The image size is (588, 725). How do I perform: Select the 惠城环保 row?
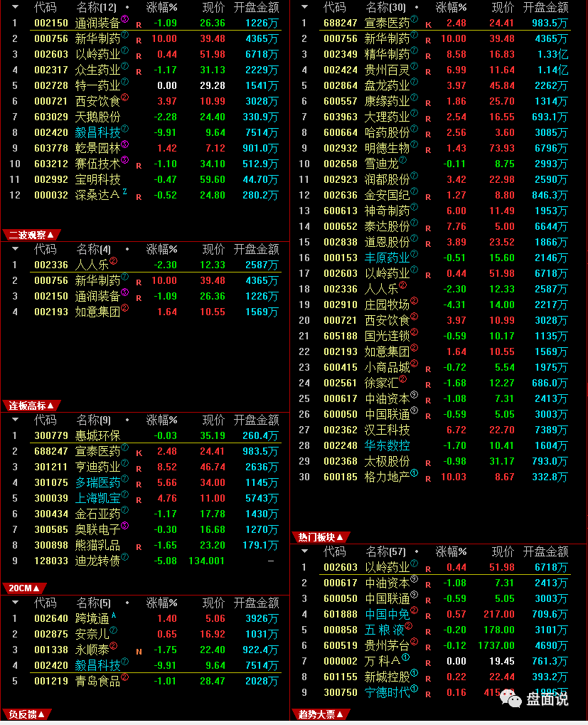145,435
